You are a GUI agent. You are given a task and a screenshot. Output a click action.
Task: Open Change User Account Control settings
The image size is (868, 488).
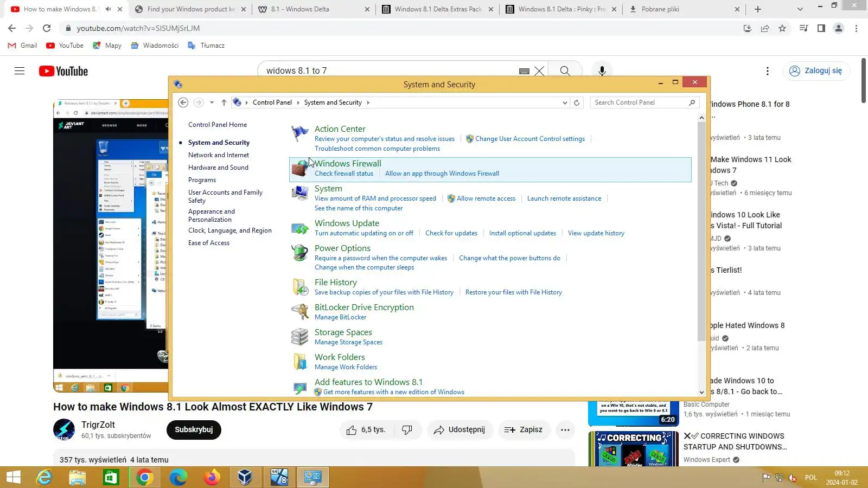coord(530,139)
